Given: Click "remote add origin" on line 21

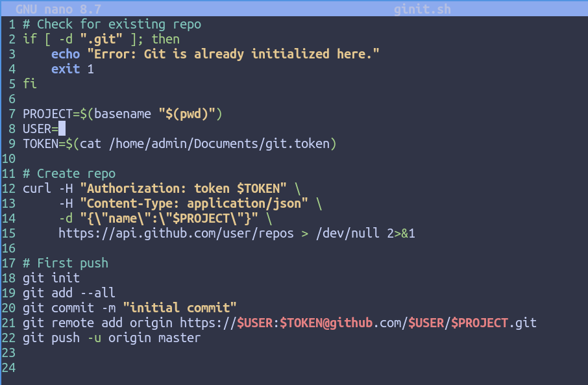Looking at the screenshot, I should [112, 323].
